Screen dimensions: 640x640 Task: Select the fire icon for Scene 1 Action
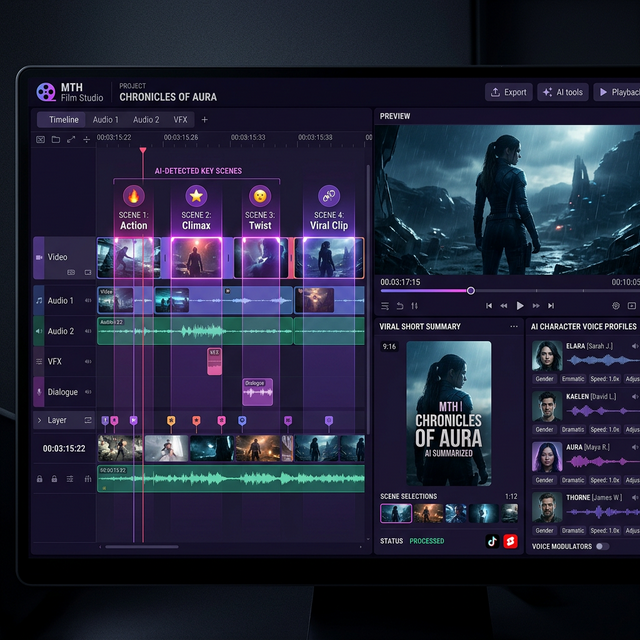coord(133,196)
